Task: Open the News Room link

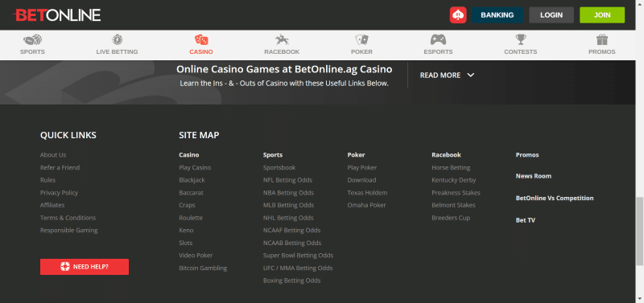Action: point(534,176)
